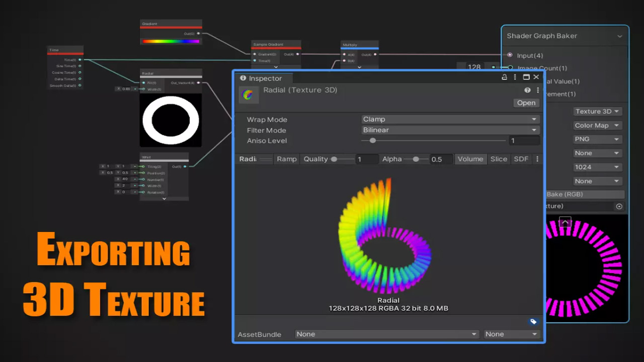Switch preview to Slice mode
Screen dimensions: 644x362
(499, 159)
